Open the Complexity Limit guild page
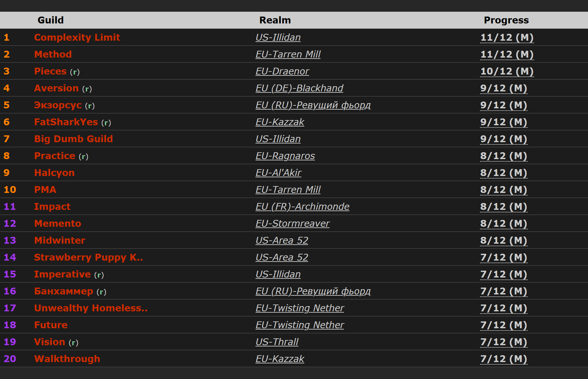Image resolution: width=588 pixels, height=379 pixels. click(x=77, y=37)
